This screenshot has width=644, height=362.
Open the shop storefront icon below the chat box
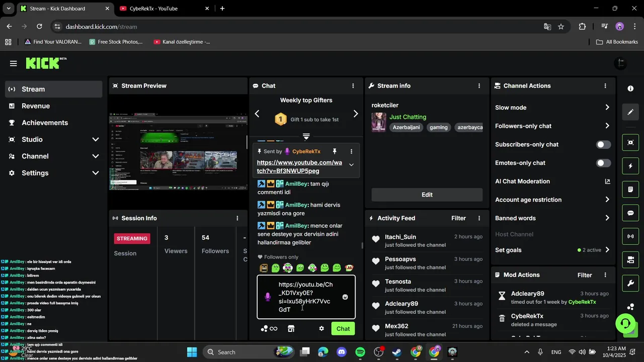pyautogui.click(x=291, y=328)
